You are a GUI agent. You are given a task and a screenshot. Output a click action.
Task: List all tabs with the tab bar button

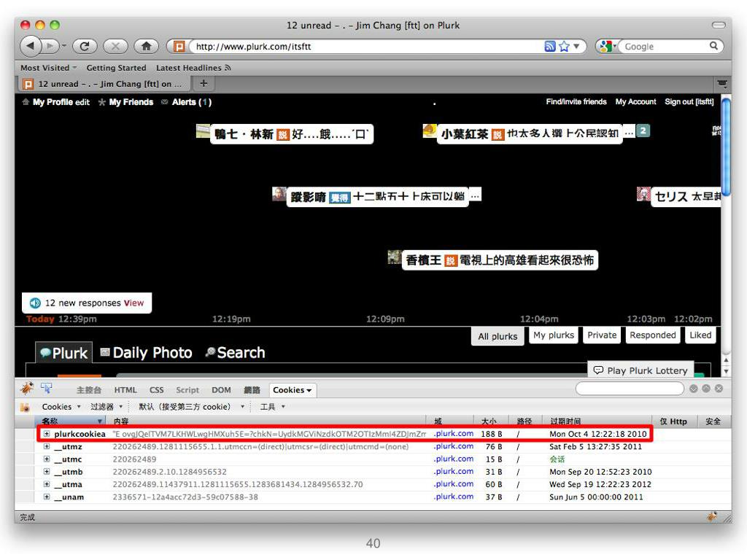tap(722, 84)
